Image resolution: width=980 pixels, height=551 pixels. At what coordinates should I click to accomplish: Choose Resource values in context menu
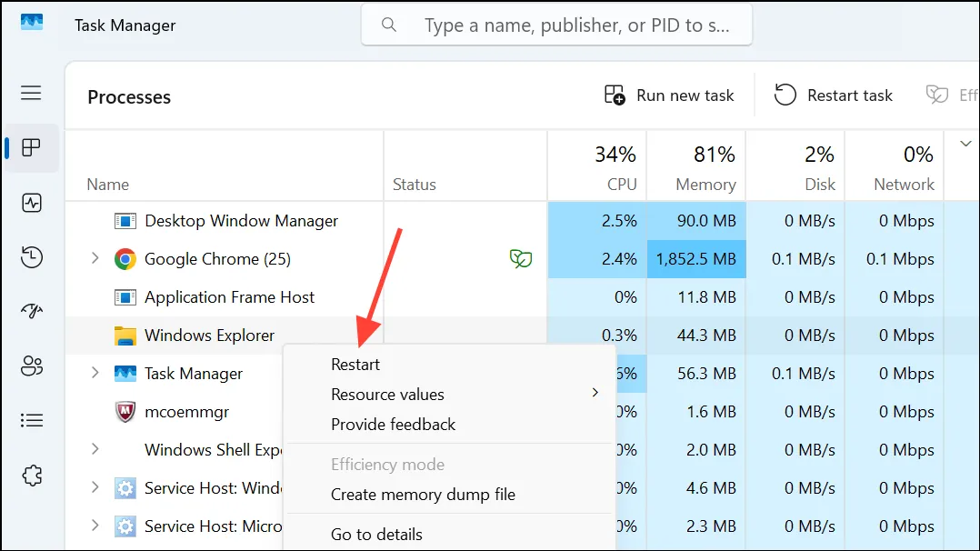(x=387, y=394)
